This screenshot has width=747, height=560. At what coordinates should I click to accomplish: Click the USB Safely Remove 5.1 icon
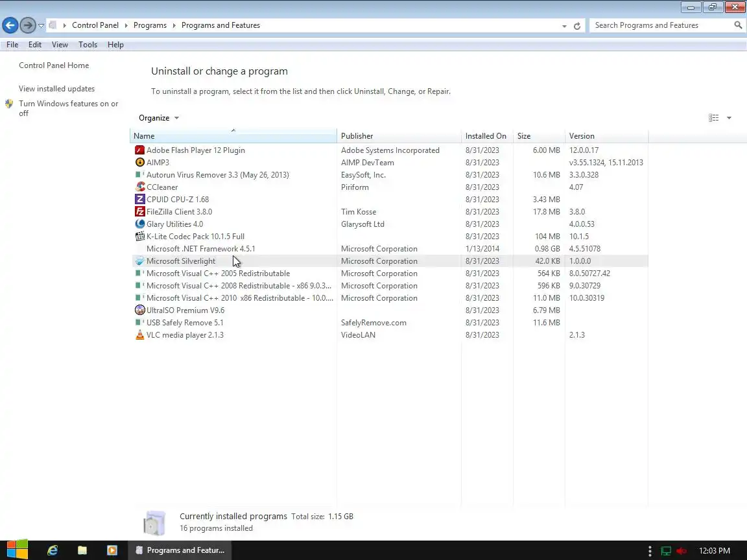[x=139, y=323]
